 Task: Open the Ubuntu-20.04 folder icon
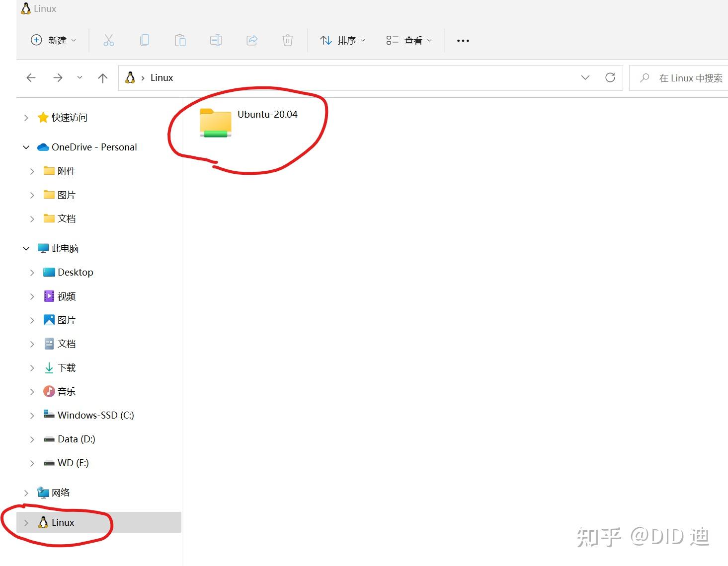click(x=216, y=123)
